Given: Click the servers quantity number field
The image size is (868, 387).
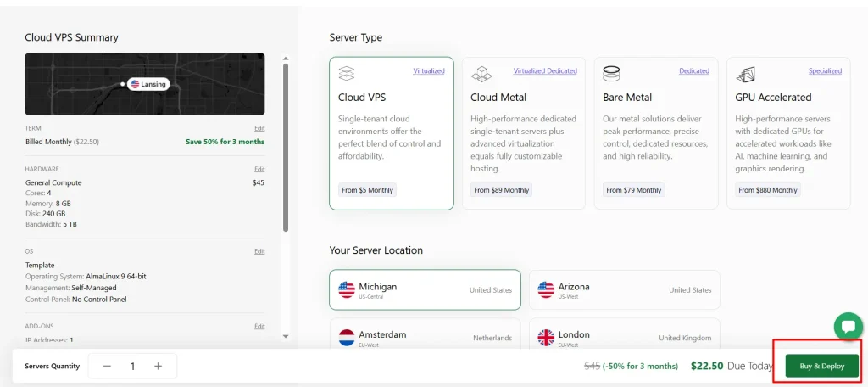Looking at the screenshot, I should [132, 366].
